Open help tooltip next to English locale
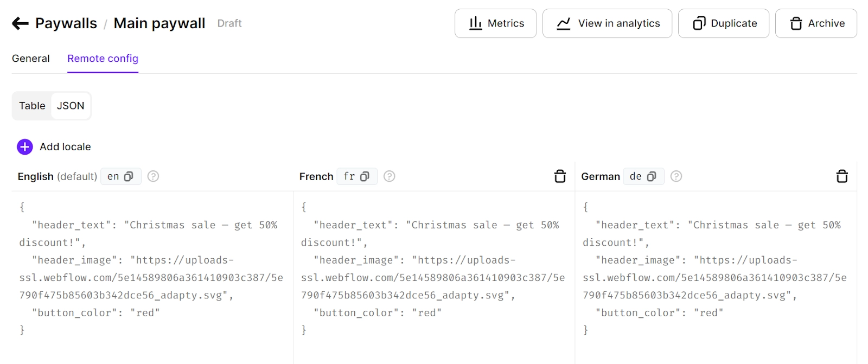The image size is (868, 364). 154,176
